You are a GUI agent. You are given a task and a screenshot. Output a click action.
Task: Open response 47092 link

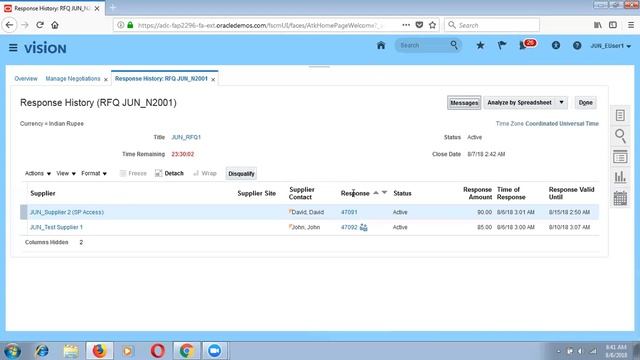coord(349,227)
